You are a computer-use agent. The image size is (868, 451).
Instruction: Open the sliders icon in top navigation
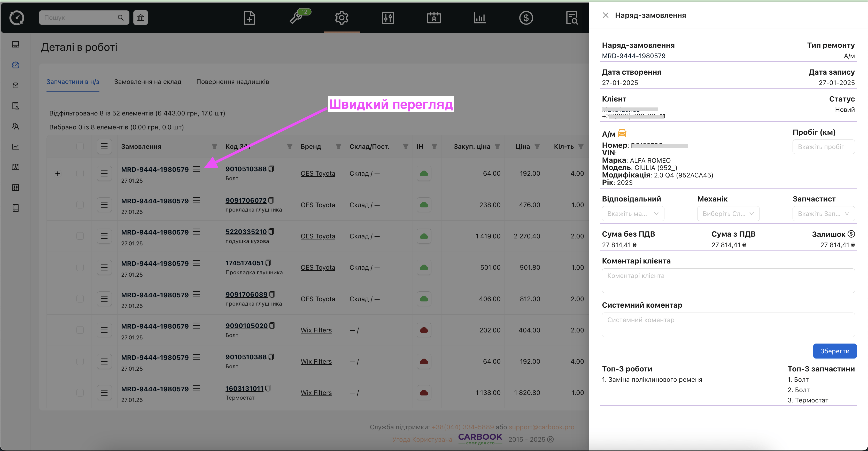tap(388, 18)
